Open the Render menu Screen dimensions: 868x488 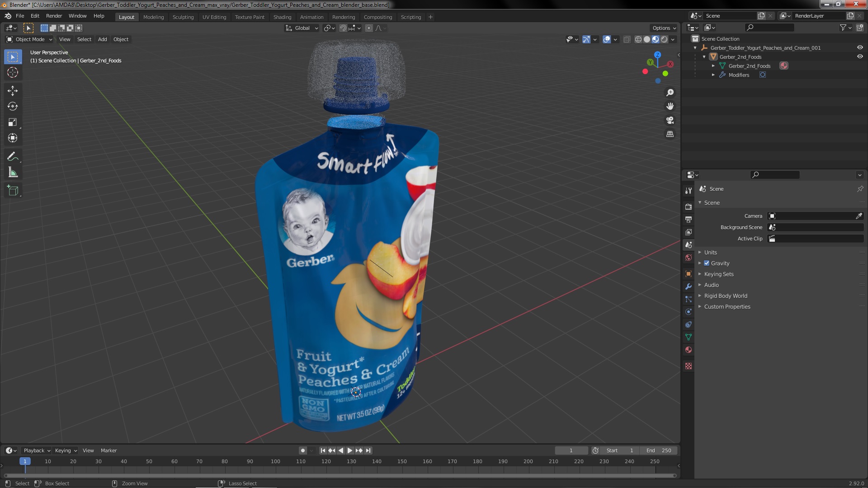pyautogui.click(x=54, y=16)
